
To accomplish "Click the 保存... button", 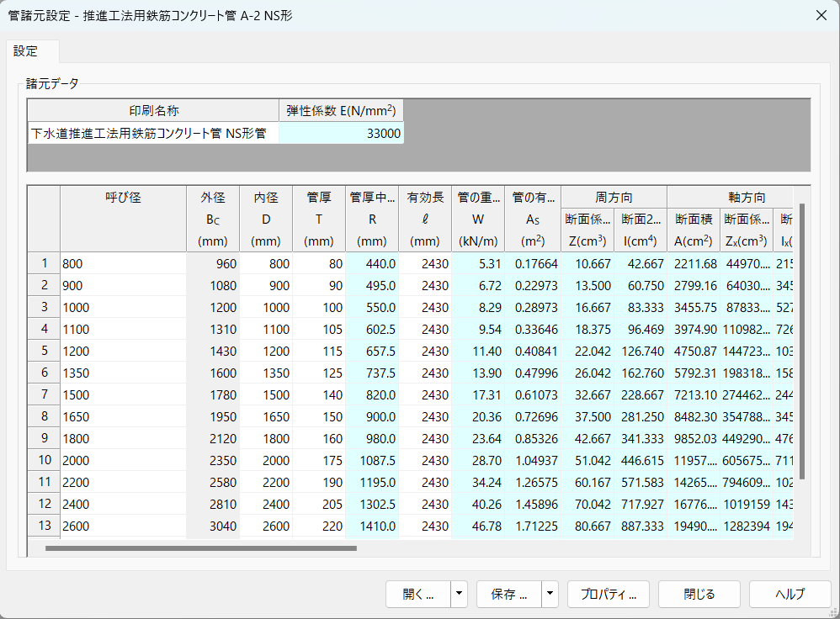I will coord(508,594).
